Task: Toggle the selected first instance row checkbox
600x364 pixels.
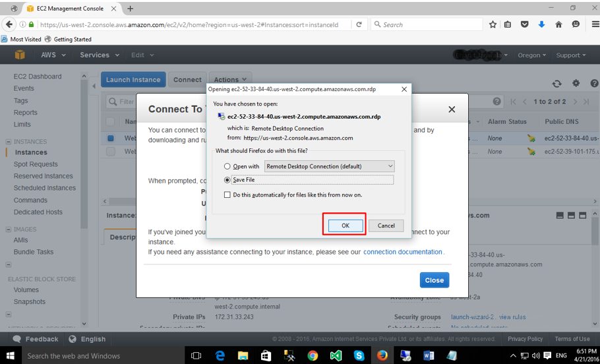Action: pos(111,138)
